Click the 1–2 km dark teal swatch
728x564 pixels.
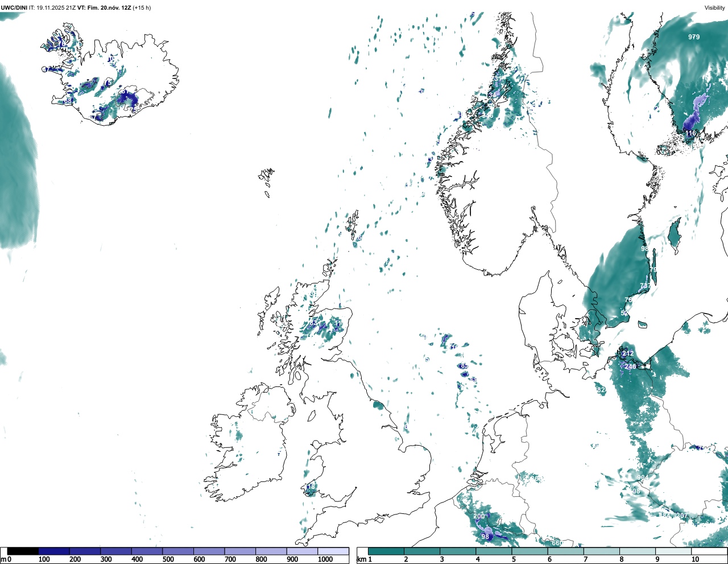[x=386, y=551]
